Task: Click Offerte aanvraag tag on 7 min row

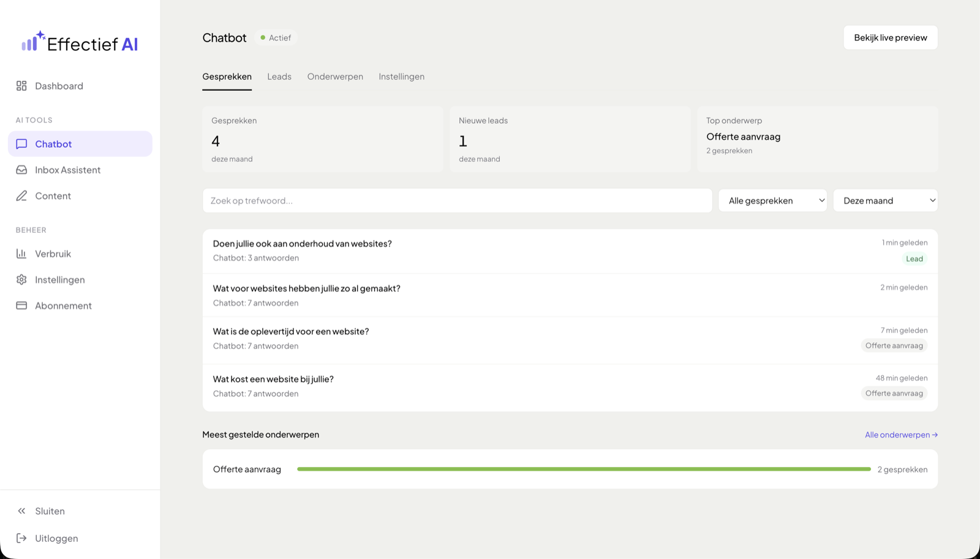Action: [x=894, y=346]
